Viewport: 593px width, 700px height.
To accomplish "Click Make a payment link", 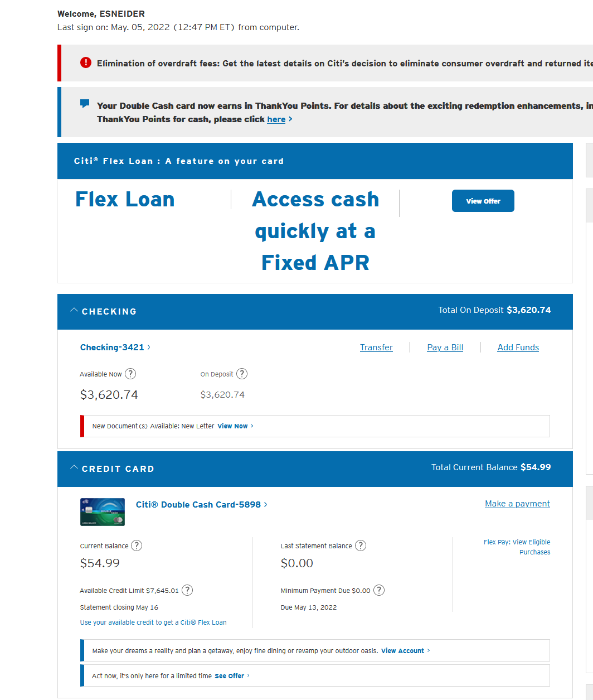I will coord(517,504).
